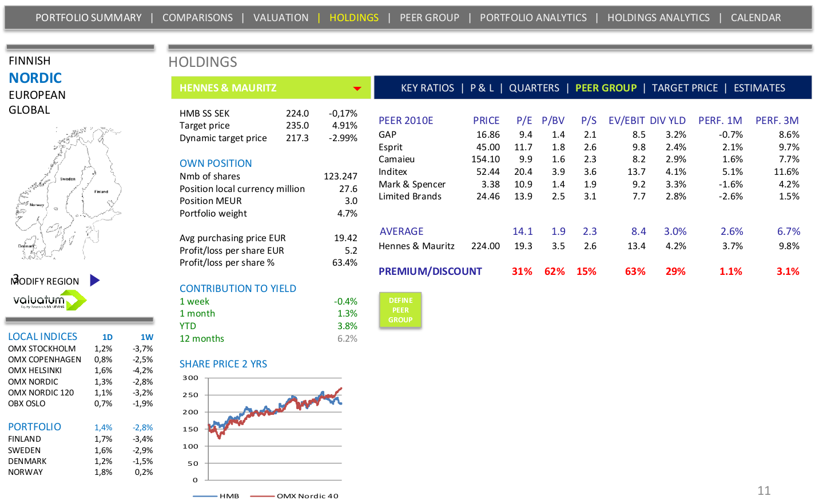Open the Portfolio Summary tab

tap(89, 18)
